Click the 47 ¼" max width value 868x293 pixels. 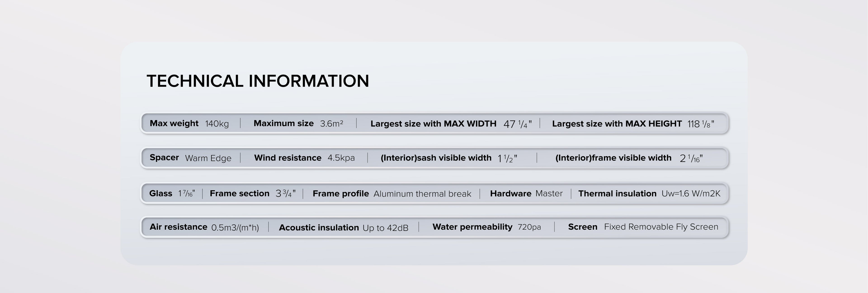(x=518, y=124)
